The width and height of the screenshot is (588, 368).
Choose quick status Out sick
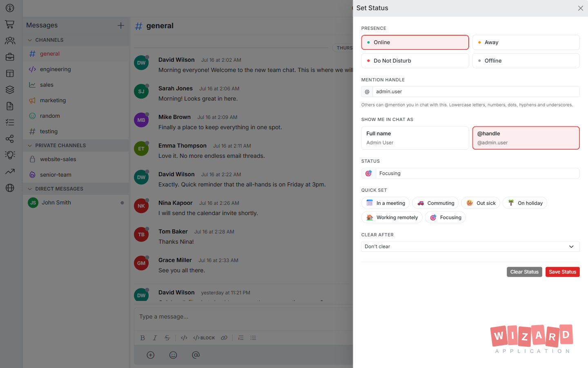481,203
